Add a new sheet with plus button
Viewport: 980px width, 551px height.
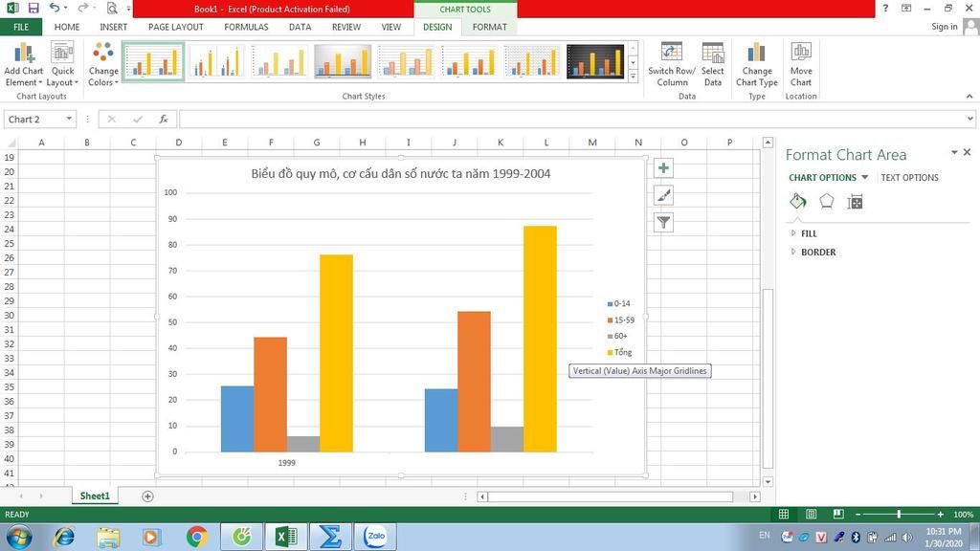click(147, 496)
